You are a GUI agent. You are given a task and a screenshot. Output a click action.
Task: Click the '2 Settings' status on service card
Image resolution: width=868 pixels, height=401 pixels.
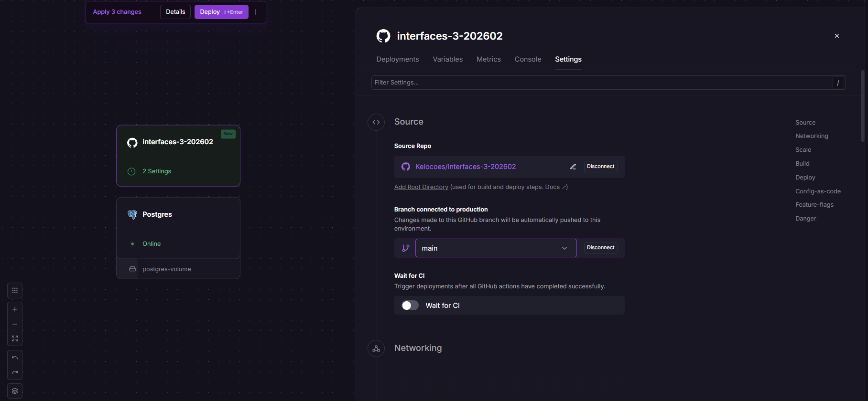[157, 171]
